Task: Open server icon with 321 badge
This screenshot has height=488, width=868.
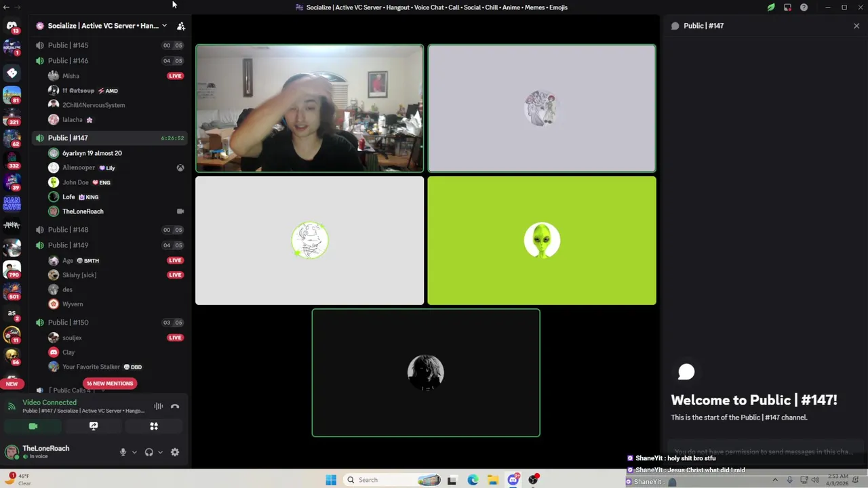Action: tap(12, 116)
